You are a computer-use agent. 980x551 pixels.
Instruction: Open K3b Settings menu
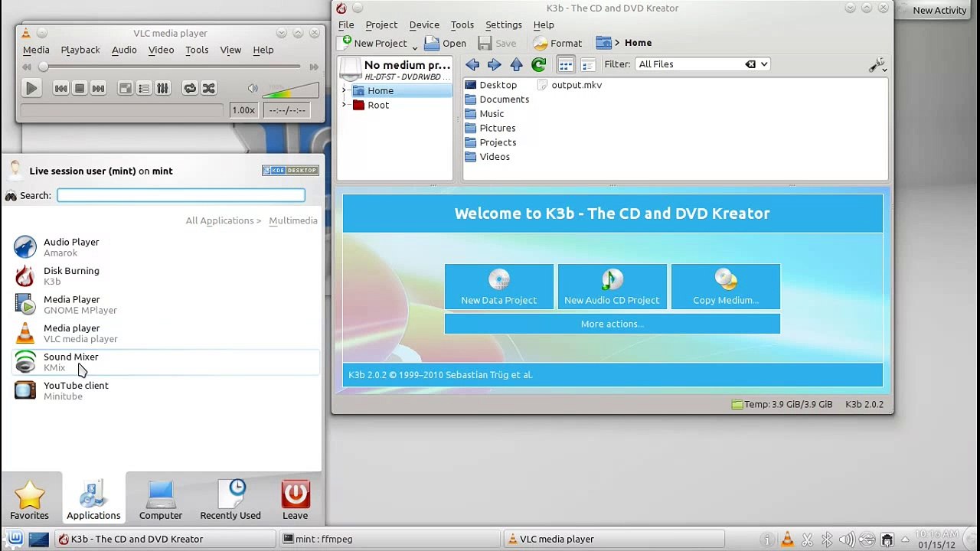click(x=504, y=24)
